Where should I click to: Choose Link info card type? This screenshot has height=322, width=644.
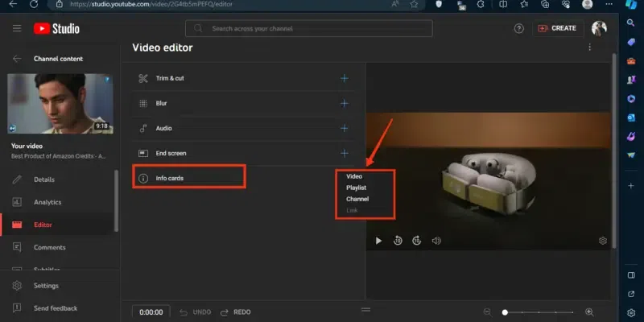tap(352, 210)
